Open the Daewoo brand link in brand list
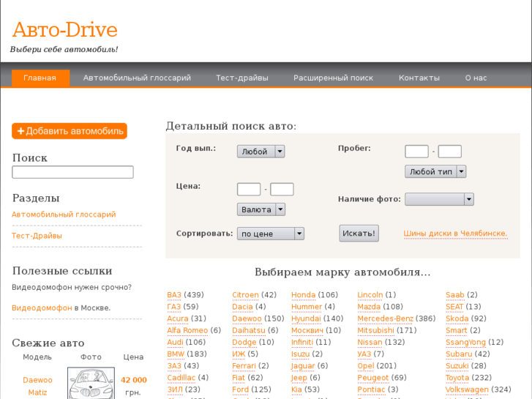The height and width of the screenshot is (399, 532). coord(247,318)
